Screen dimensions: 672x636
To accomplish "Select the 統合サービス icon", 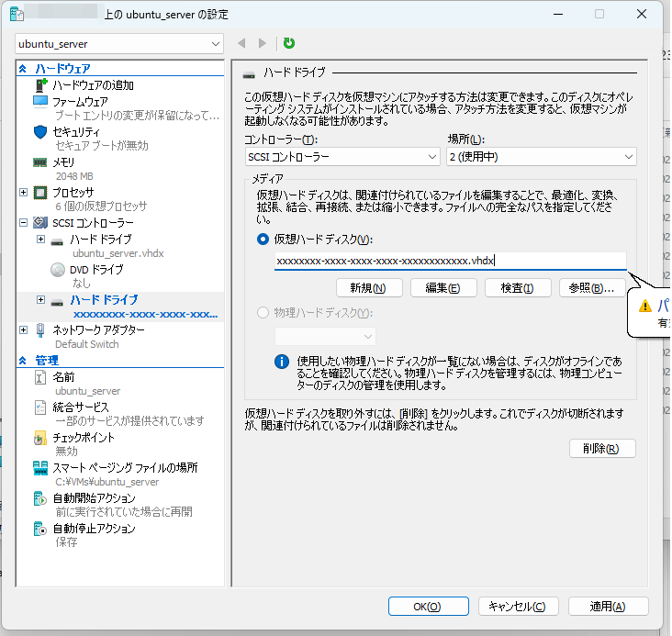I will point(40,407).
